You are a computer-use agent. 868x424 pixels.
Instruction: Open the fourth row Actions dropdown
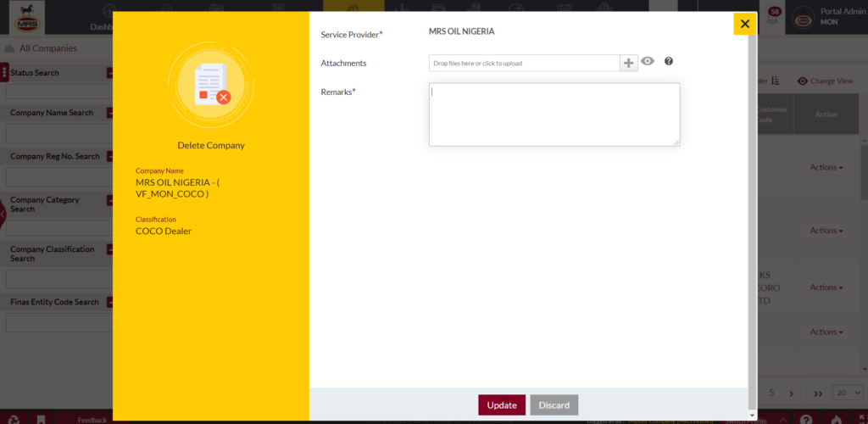826,332
